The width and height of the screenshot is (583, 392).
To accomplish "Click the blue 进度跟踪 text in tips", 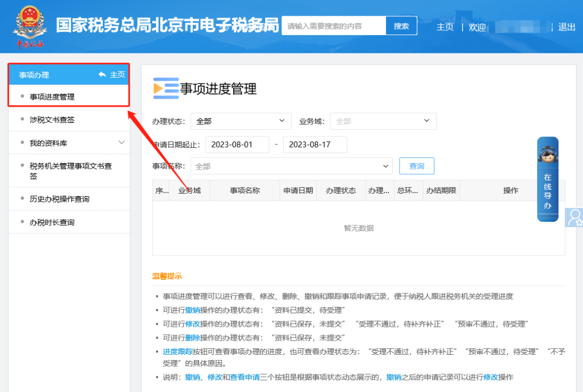I will [178, 352].
